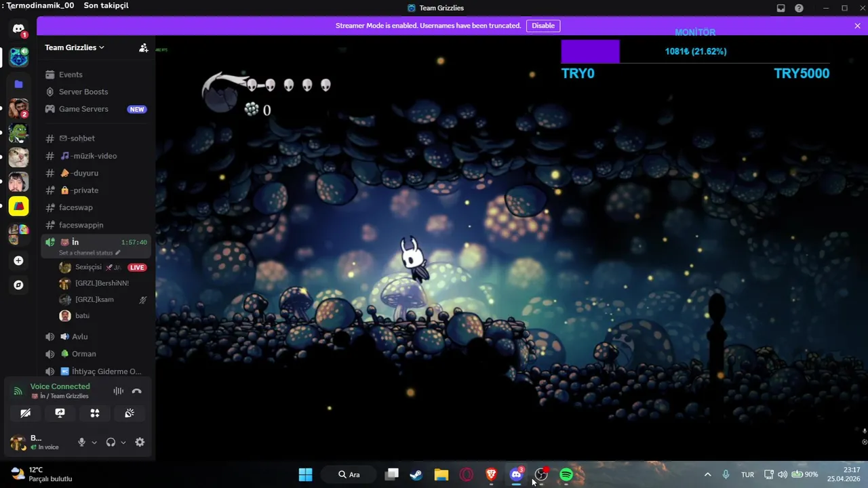This screenshot has width=868, height=488.
Task: Open the Events menu item
Action: [x=96, y=75]
